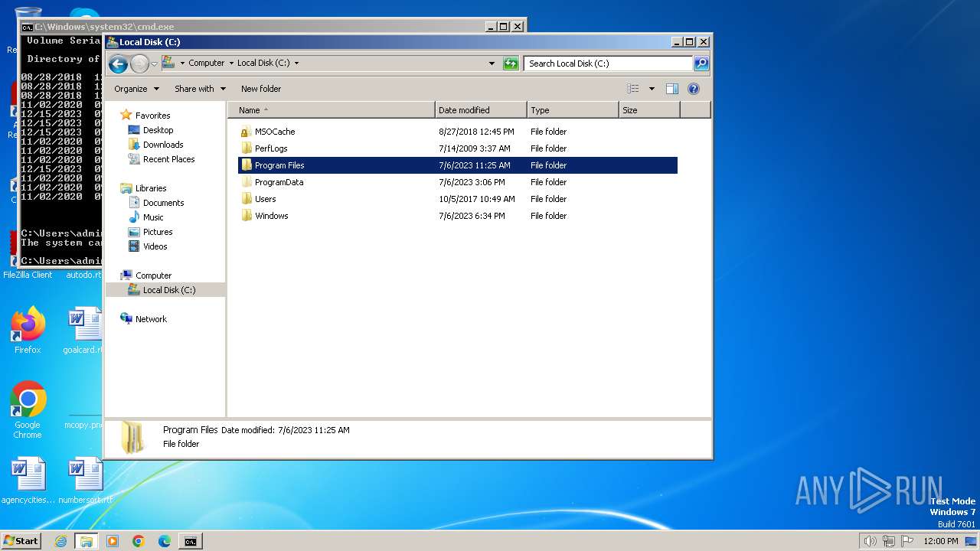The height and width of the screenshot is (551, 980).
Task: Click Computer breadcrumb in address bar
Action: point(207,64)
